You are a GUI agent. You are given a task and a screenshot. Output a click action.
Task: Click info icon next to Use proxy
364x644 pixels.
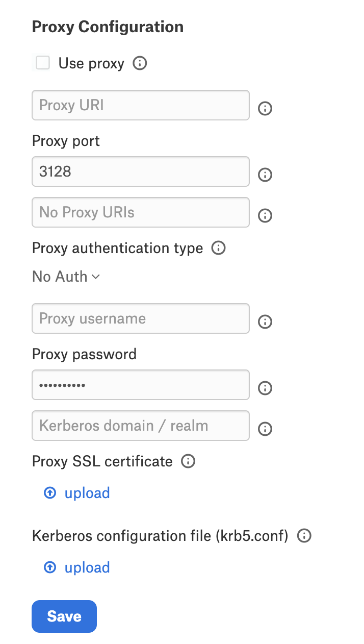(x=140, y=63)
